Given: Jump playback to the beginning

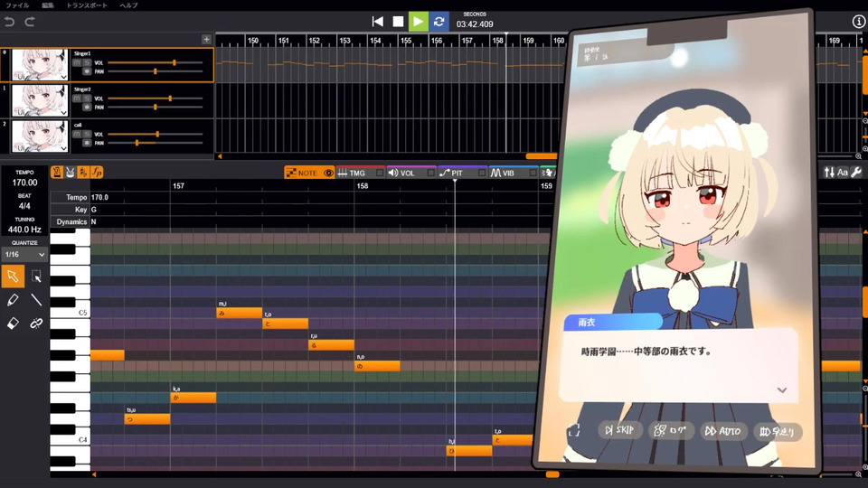Looking at the screenshot, I should [378, 22].
